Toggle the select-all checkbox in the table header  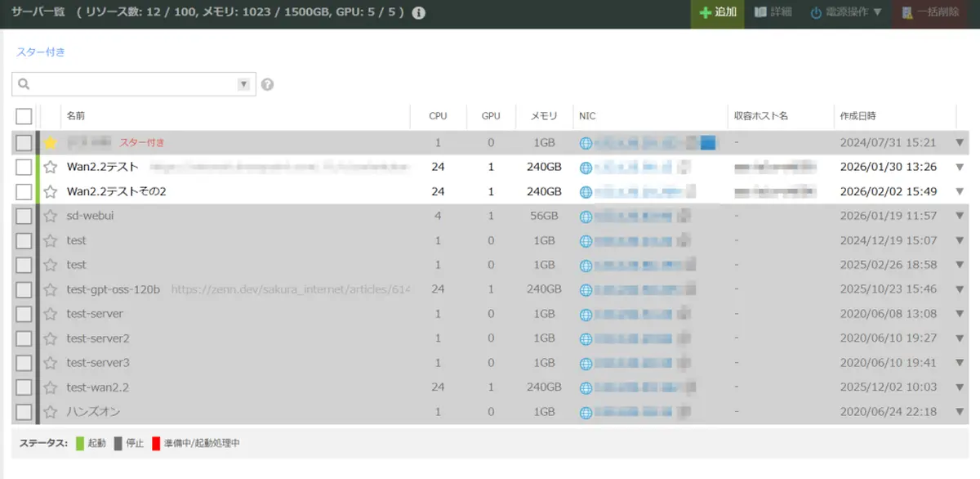point(24,116)
